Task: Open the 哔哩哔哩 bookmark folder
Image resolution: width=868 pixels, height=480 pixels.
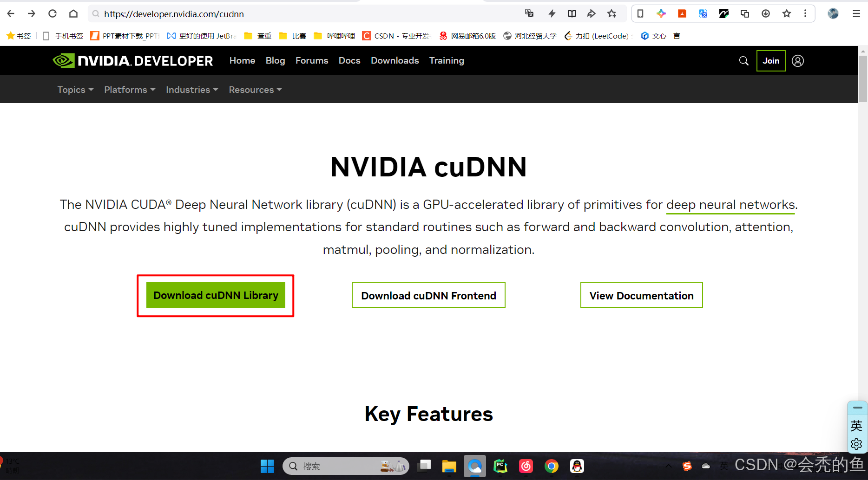Action: pos(335,36)
